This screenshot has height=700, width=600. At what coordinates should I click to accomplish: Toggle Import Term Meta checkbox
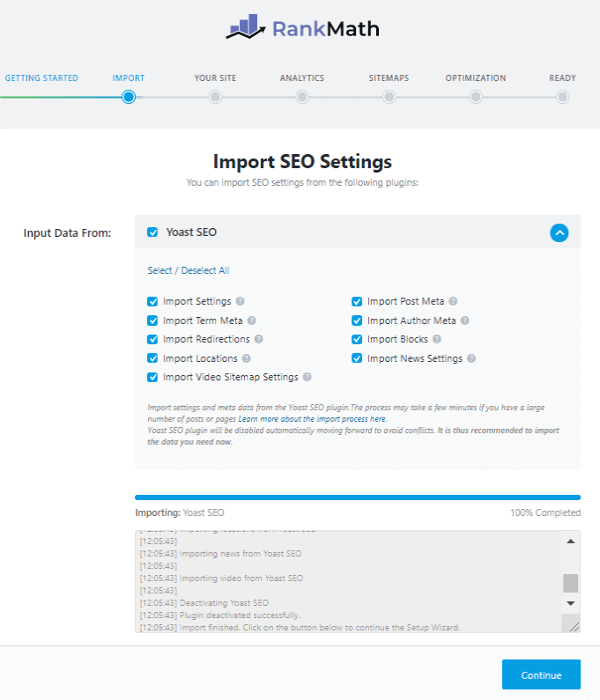coord(152,321)
